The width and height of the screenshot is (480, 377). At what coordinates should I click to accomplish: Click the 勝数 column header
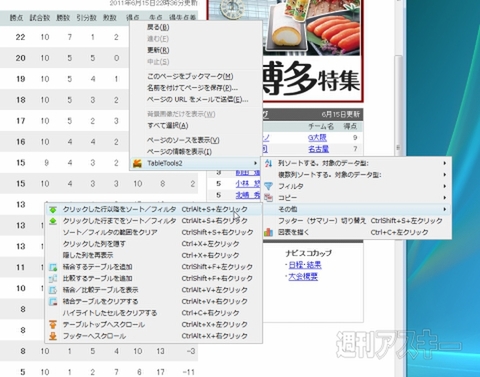(x=63, y=18)
